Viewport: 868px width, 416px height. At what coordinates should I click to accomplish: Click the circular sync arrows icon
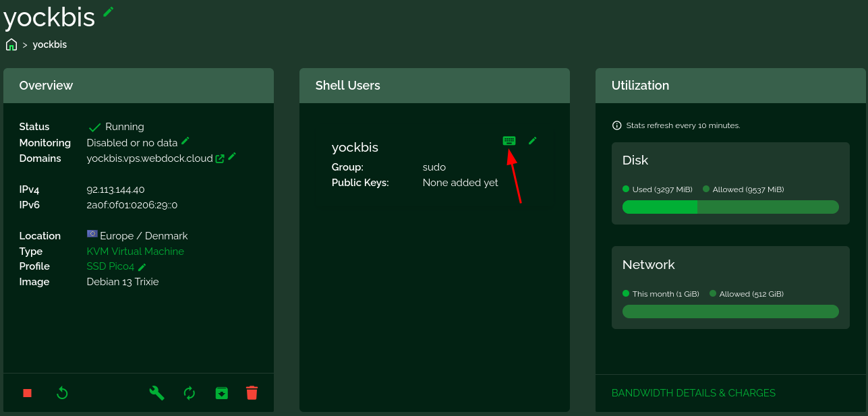190,393
